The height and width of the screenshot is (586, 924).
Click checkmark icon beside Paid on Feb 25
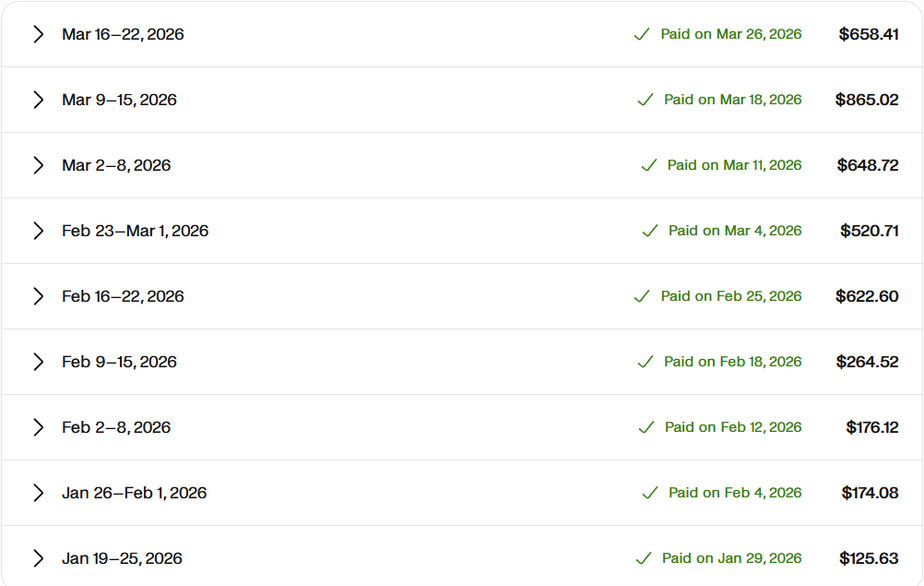[642, 296]
